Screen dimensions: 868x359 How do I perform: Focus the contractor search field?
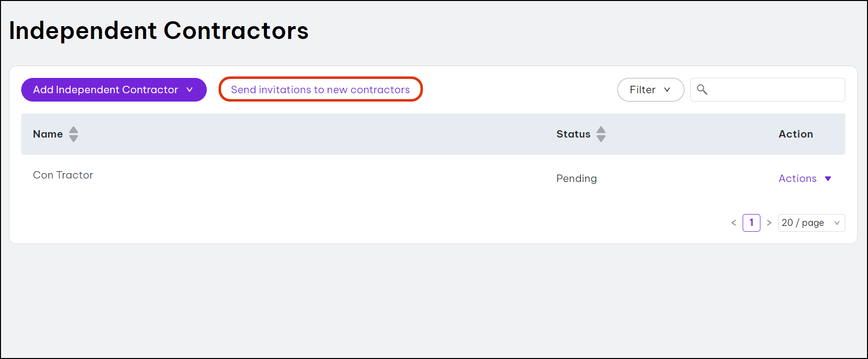[x=775, y=90]
